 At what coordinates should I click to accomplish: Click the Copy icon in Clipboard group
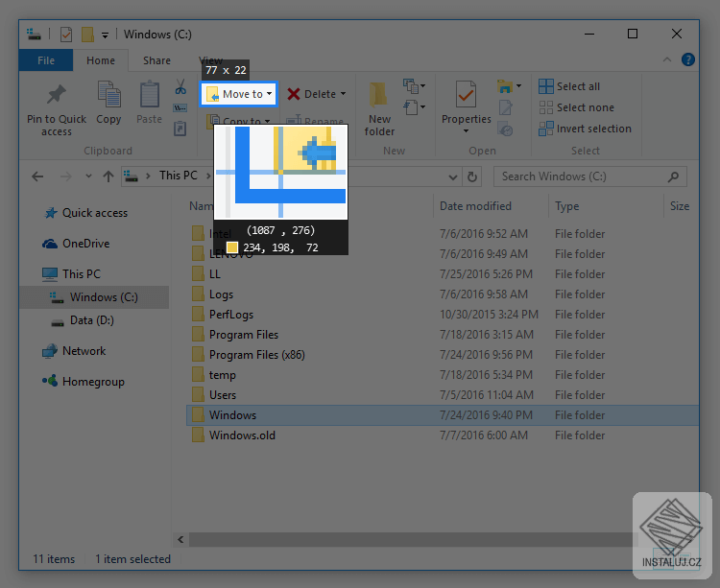[108, 95]
